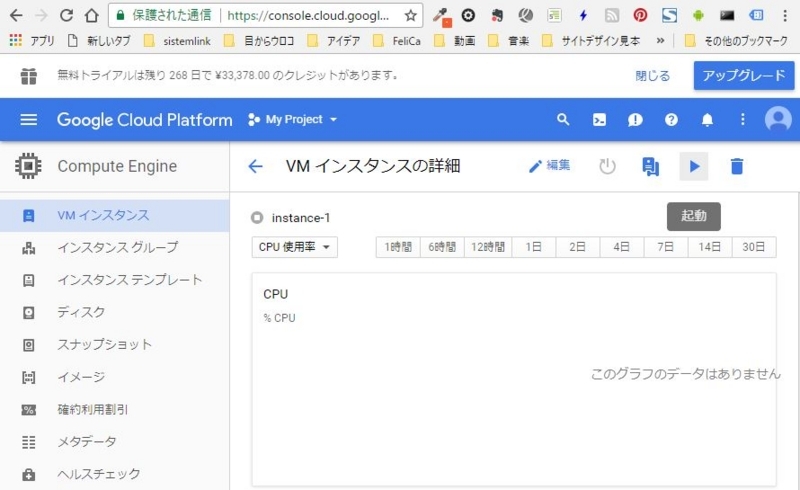Viewport: 800px width, 490px height.
Task: Click the free trial gift icon
Action: click(29, 76)
